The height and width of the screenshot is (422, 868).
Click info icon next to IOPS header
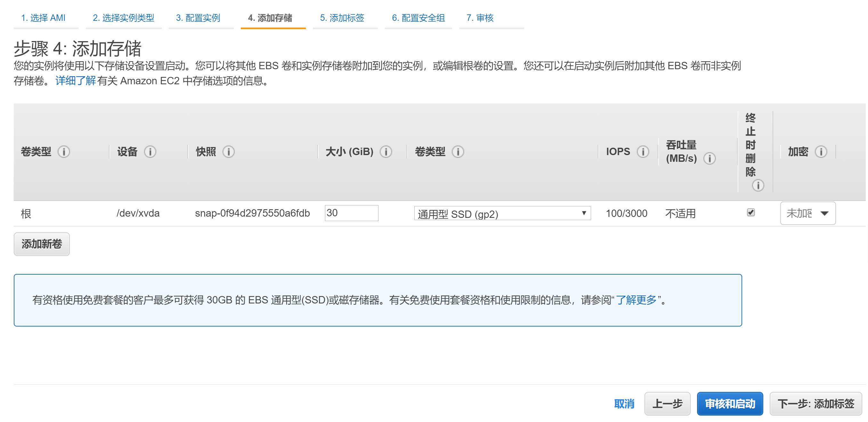point(643,152)
